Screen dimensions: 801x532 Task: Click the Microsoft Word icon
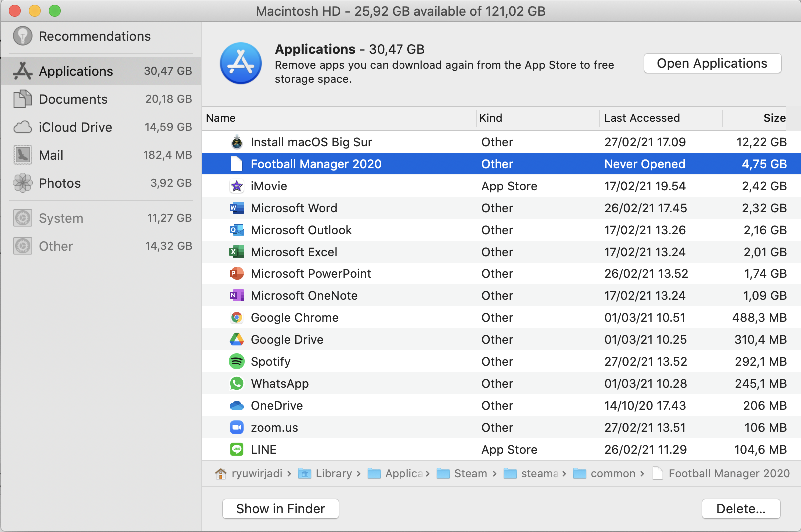pyautogui.click(x=237, y=208)
